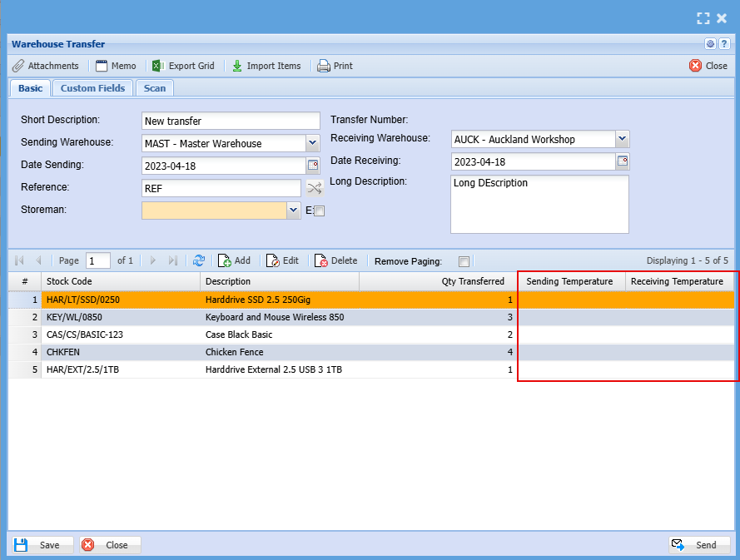Switch to the Custom Fields tab

(x=92, y=88)
